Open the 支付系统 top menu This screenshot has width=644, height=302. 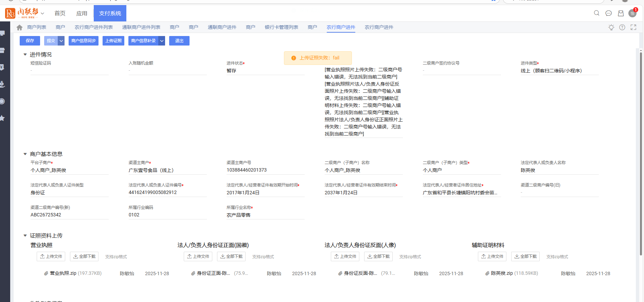pos(110,13)
